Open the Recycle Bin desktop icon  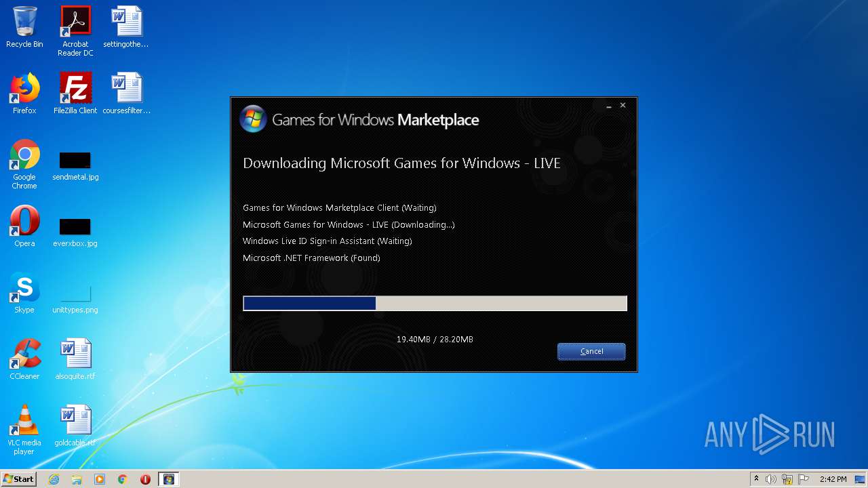coord(24,27)
